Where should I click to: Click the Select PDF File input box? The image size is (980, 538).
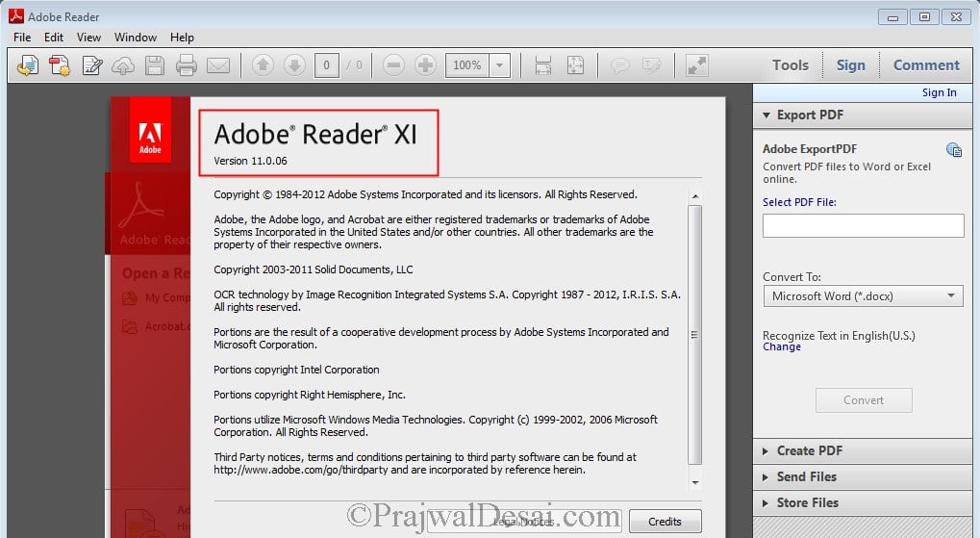click(863, 226)
